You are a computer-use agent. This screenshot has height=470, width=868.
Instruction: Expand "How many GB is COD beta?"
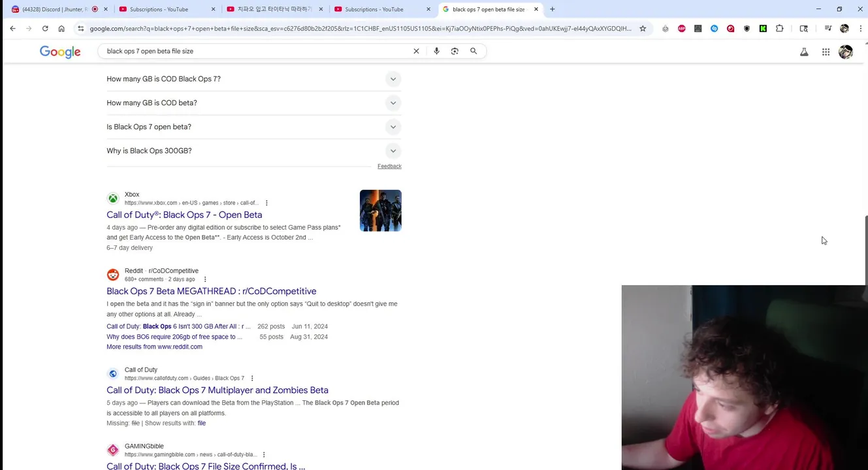click(253, 103)
